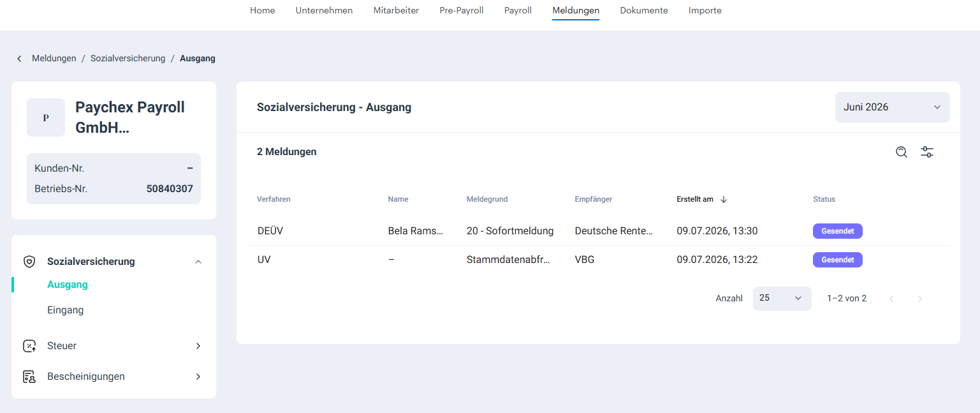Click the Steuer percent icon
This screenshot has width=980, height=413.
tap(29, 346)
